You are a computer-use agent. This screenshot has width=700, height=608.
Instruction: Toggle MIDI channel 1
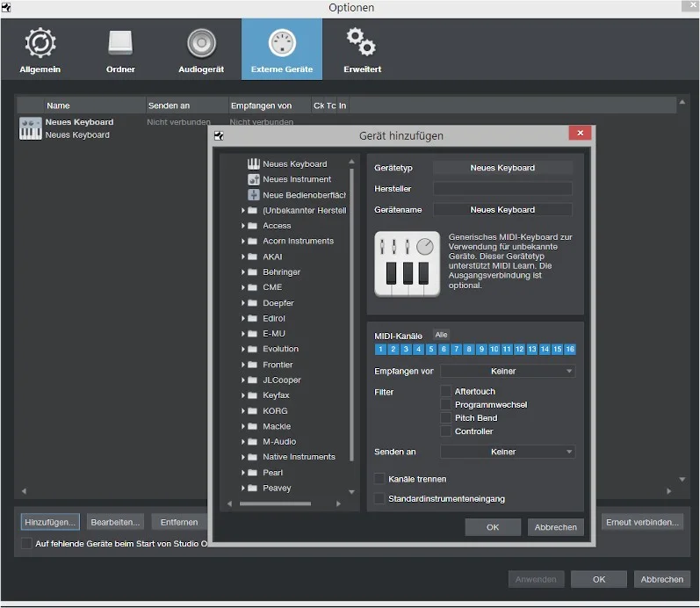(x=380, y=349)
